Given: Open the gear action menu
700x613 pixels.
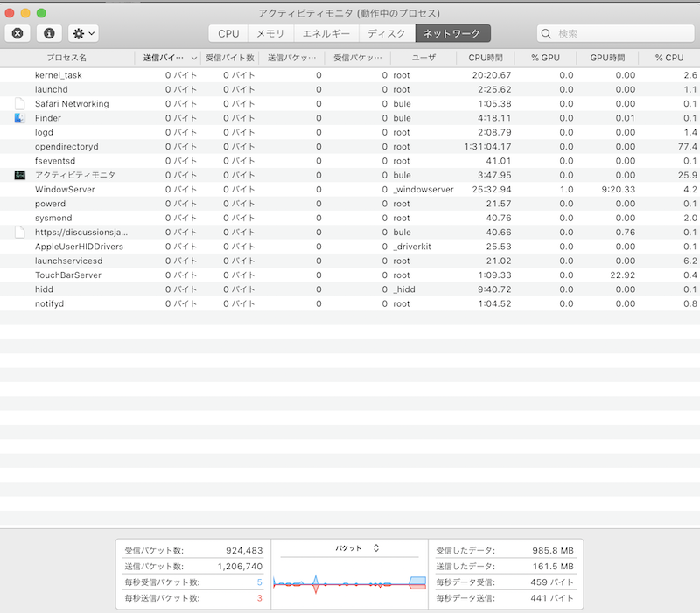Looking at the screenshot, I should pos(83,33).
